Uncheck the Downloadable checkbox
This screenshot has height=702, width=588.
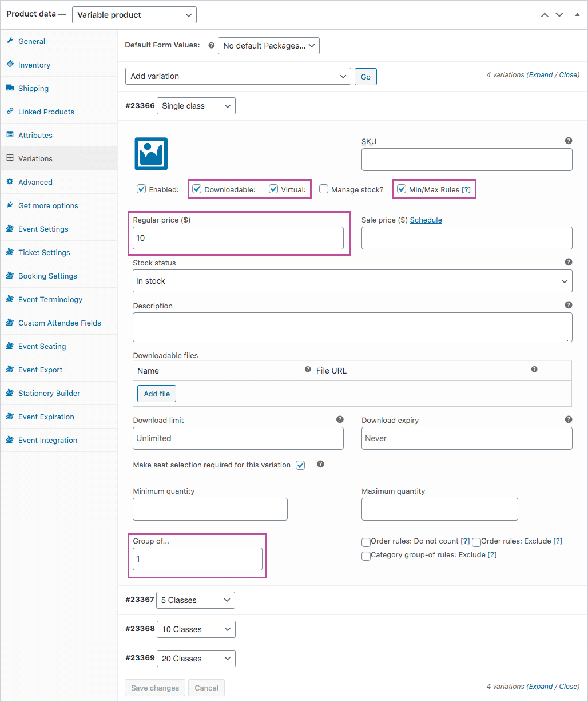(197, 189)
